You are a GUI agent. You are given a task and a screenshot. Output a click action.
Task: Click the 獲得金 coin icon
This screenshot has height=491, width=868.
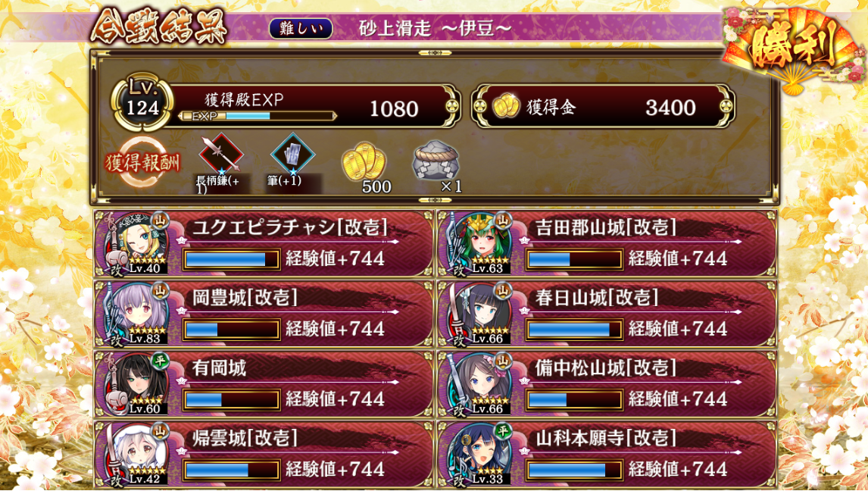pos(506,106)
